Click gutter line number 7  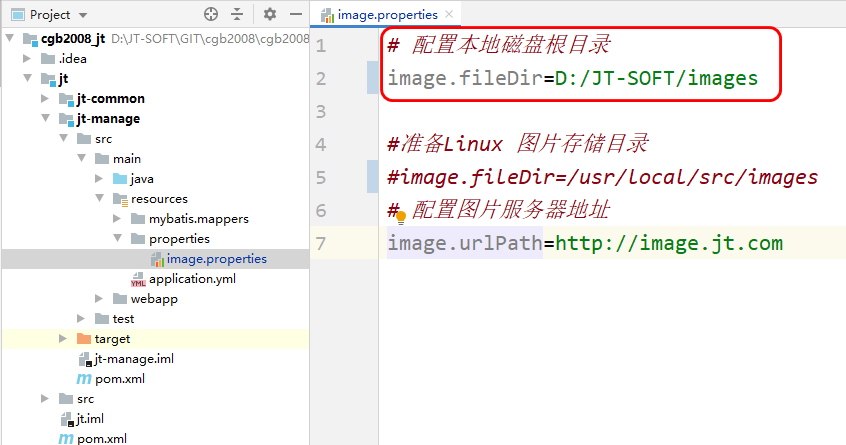[321, 243]
